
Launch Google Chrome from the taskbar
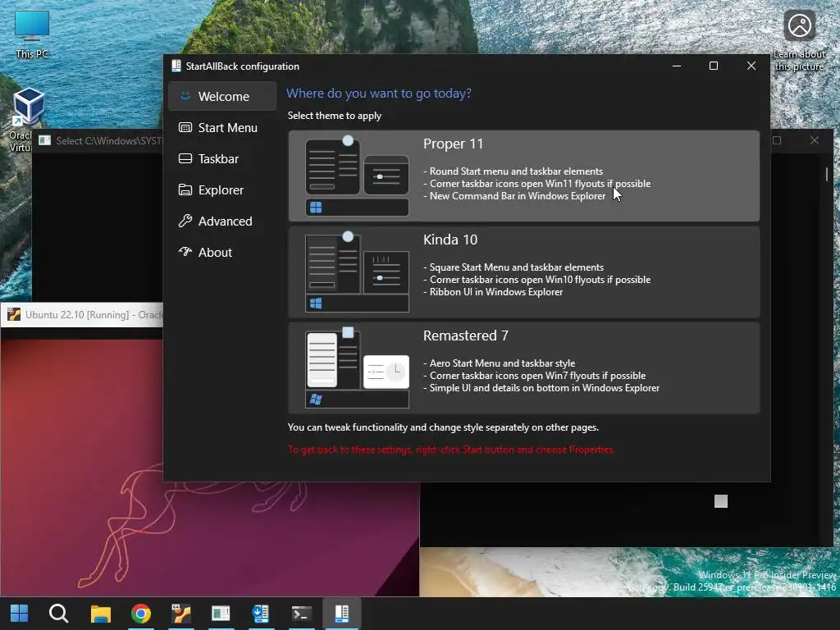click(x=141, y=614)
